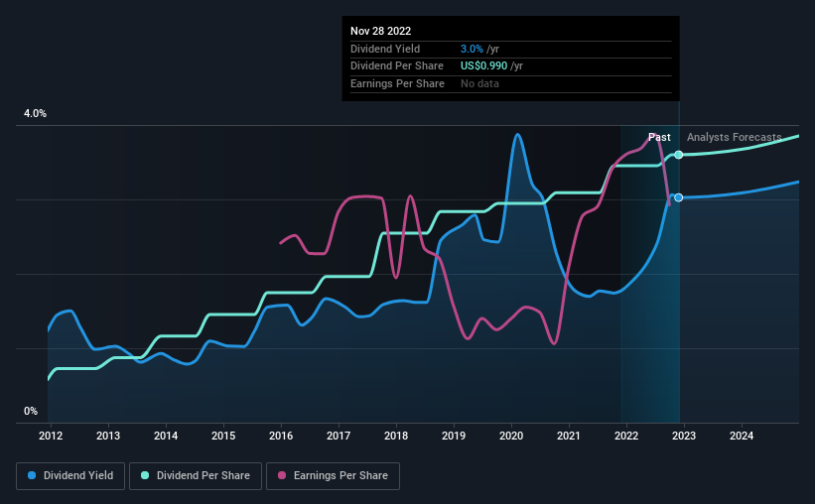Click the 0% y-axis label

coord(31,411)
